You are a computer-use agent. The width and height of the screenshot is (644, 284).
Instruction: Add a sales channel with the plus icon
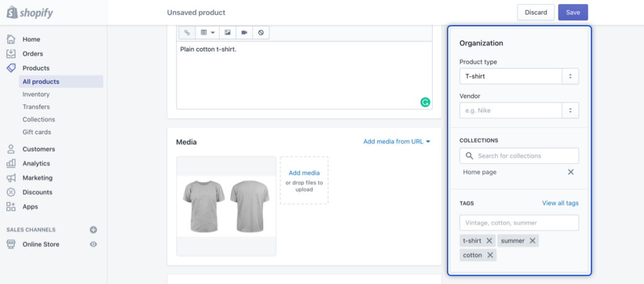click(x=93, y=230)
